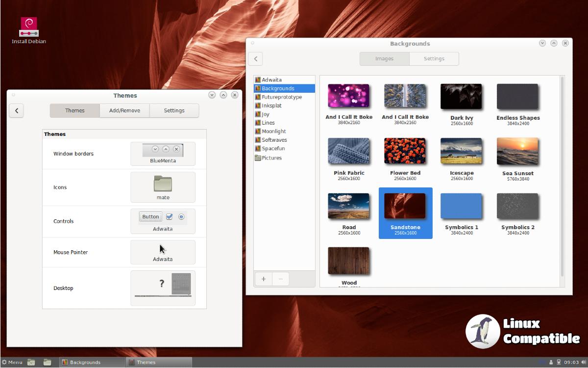588x368 pixels.
Task: Open the Mouse Pointer Adwaita theme selector
Action: tap(163, 252)
